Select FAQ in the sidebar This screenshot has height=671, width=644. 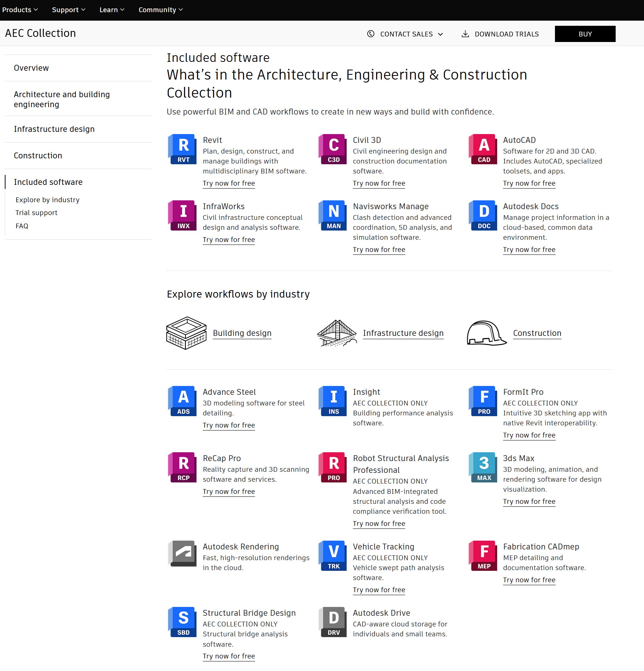click(x=22, y=225)
